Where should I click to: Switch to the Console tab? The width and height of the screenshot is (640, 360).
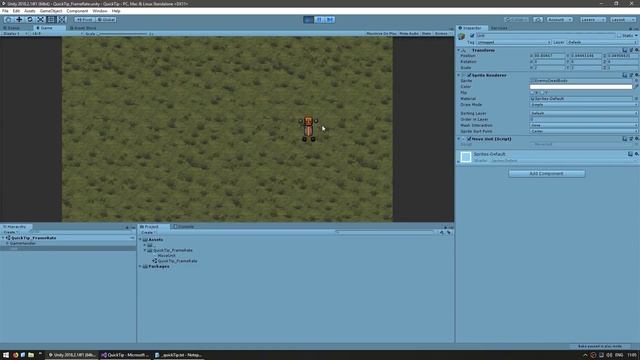(x=183, y=227)
